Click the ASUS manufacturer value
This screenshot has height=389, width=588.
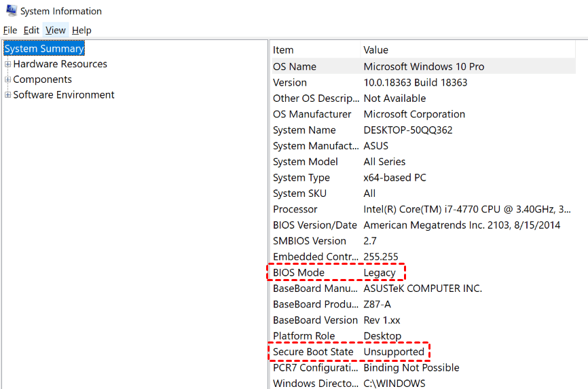pos(375,146)
